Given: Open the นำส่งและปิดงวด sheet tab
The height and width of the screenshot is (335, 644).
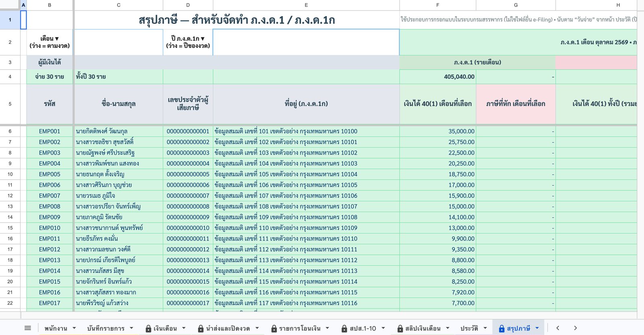Looking at the screenshot, I should (228, 329).
